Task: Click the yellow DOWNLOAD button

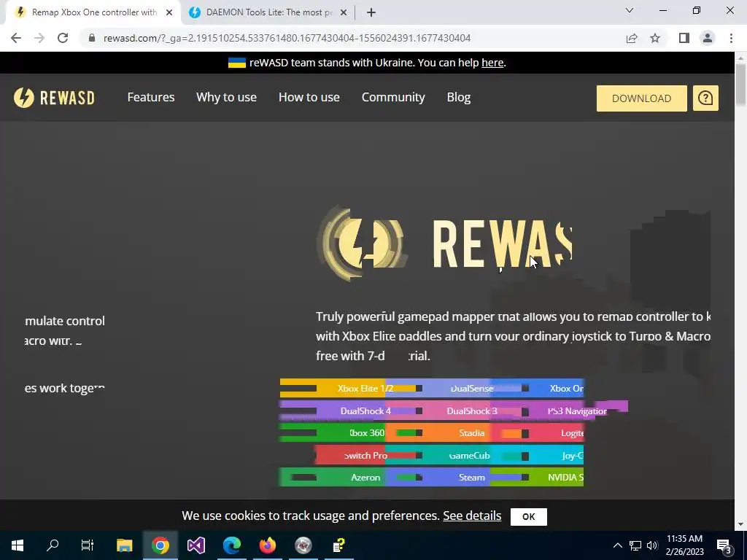Action: [642, 98]
